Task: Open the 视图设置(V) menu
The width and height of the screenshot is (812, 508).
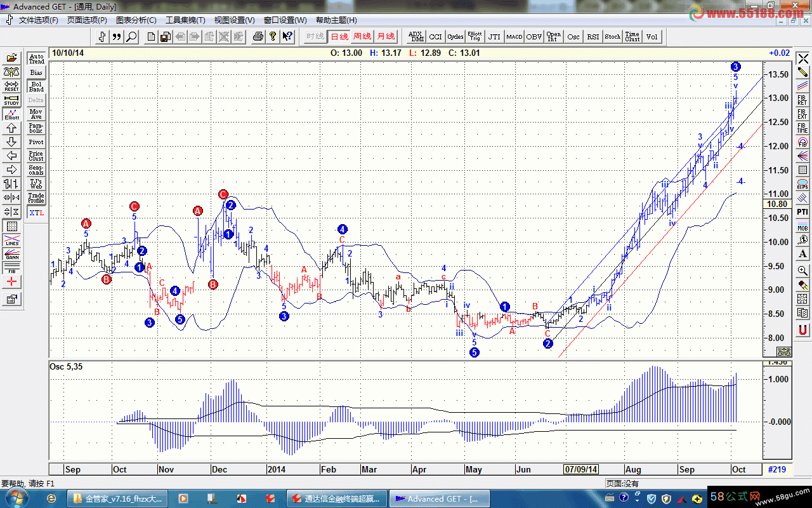Action: [235, 20]
